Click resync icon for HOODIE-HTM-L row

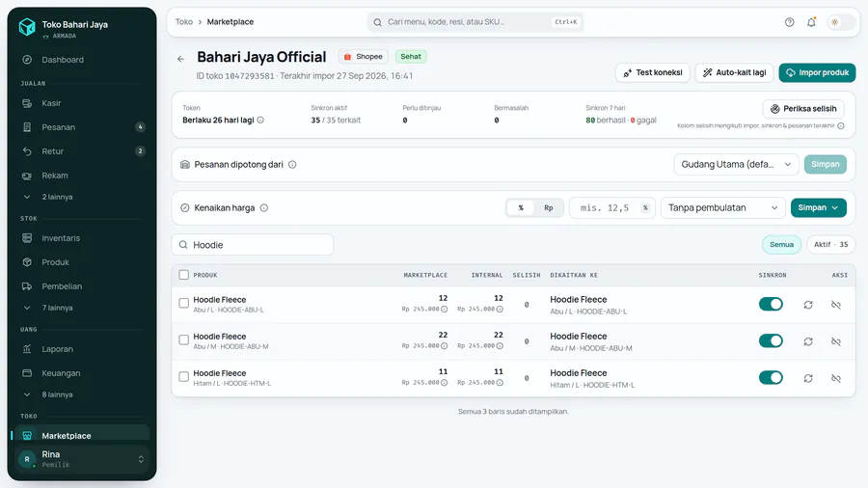click(x=808, y=378)
